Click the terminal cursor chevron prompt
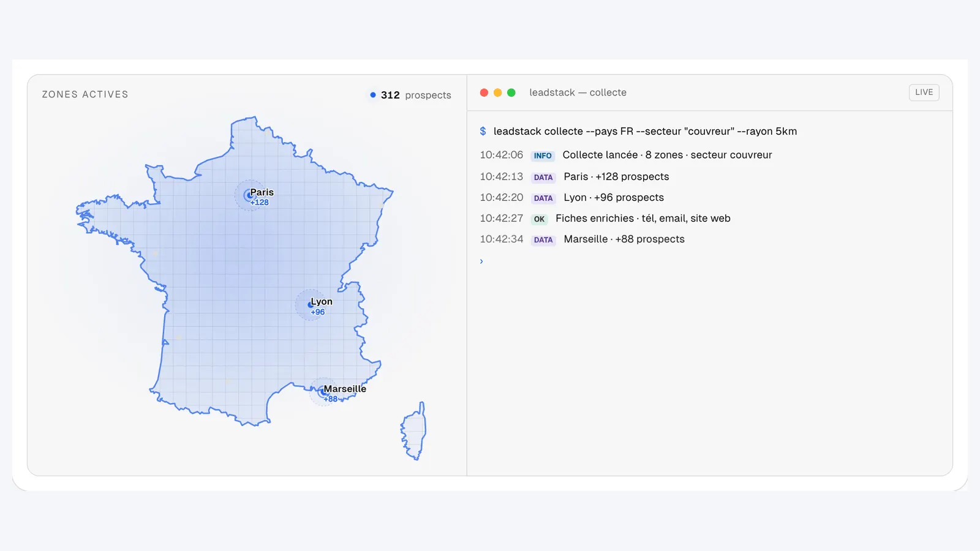This screenshot has height=551, width=980. click(481, 261)
